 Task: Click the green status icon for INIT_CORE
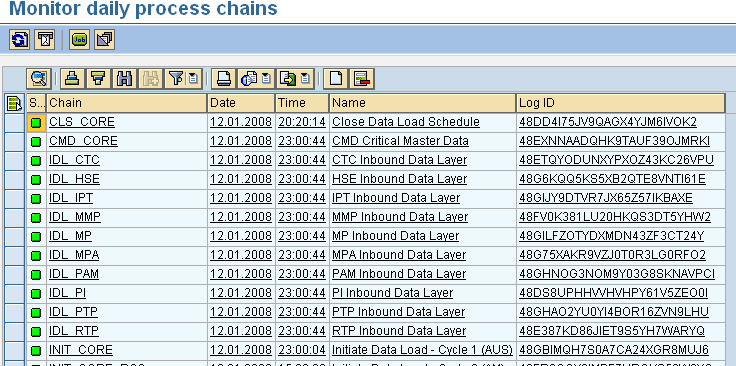tap(36, 351)
